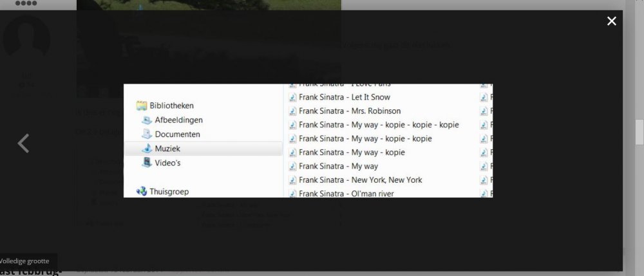Click the Thuisgroep network icon
The width and height of the screenshot is (644, 276).
(142, 191)
